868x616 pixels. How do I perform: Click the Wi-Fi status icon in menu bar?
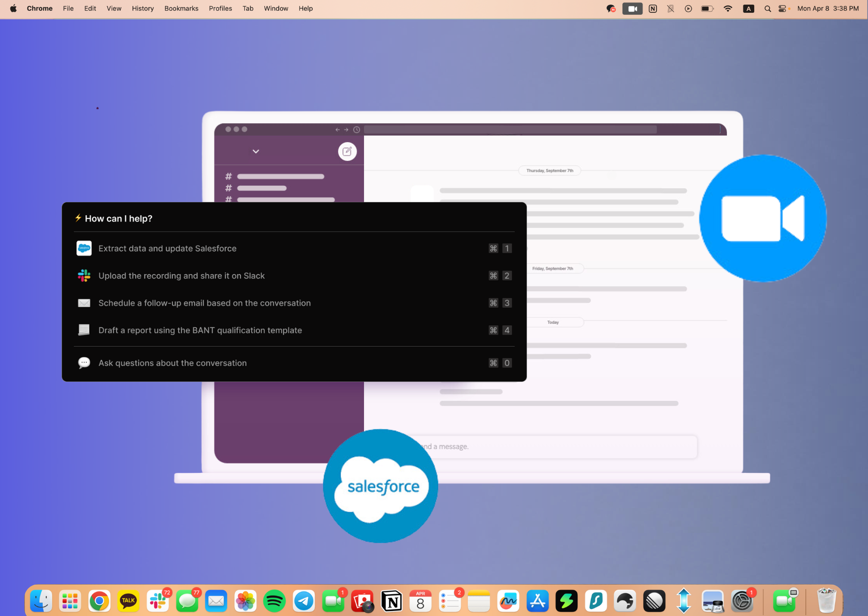click(x=728, y=8)
